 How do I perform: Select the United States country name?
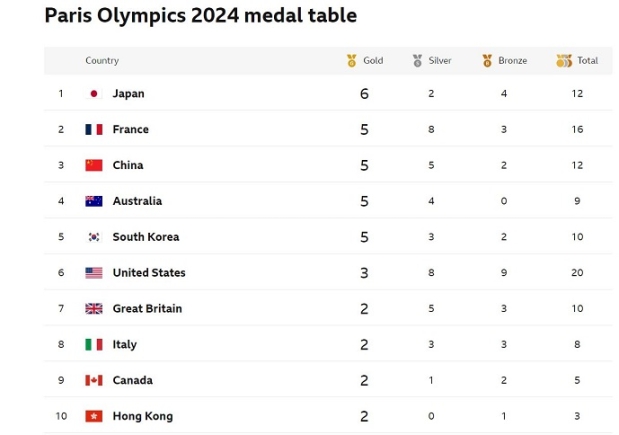149,273
